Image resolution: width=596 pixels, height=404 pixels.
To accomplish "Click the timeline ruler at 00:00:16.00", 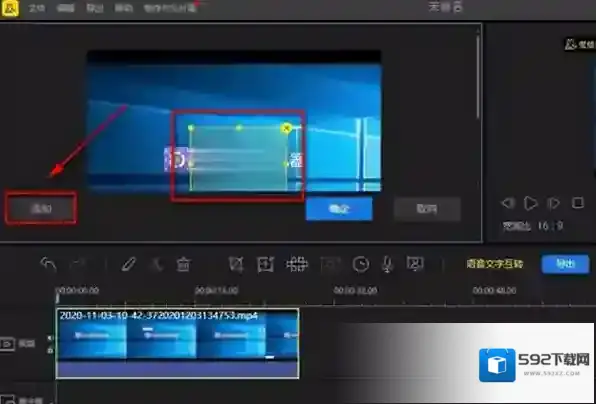I will [x=217, y=291].
